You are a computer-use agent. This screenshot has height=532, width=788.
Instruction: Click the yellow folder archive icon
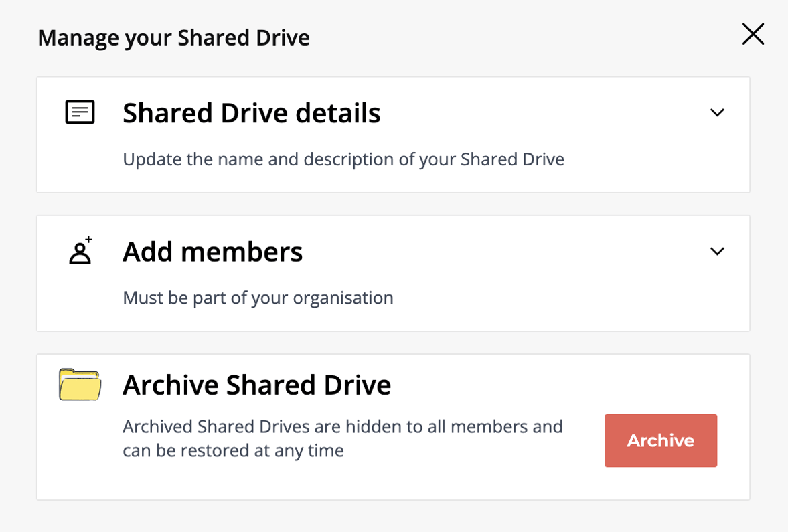point(80,385)
